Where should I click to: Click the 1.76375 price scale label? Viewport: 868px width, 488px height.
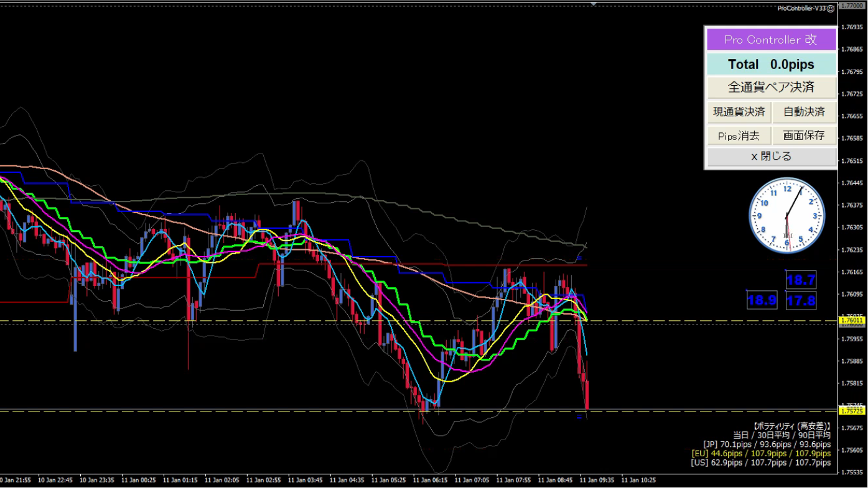click(851, 205)
